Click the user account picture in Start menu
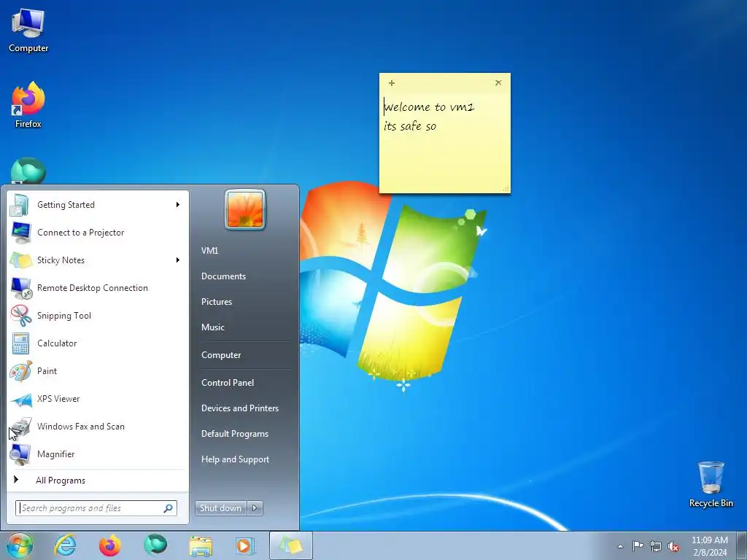Viewport: 747px width, 560px height. click(x=245, y=209)
